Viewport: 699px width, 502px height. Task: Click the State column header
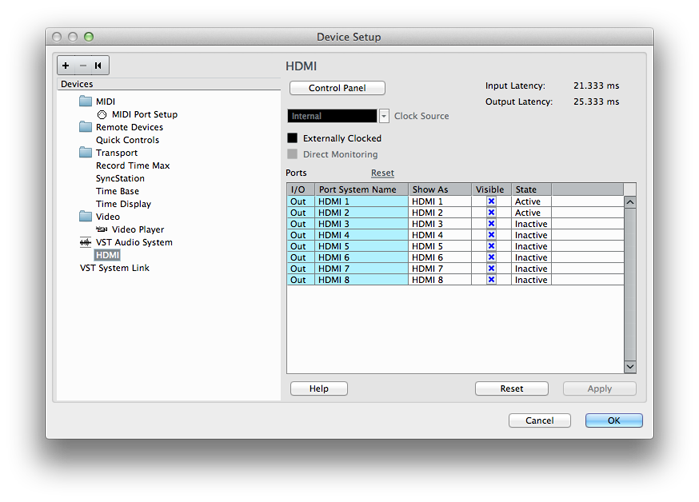tap(531, 189)
